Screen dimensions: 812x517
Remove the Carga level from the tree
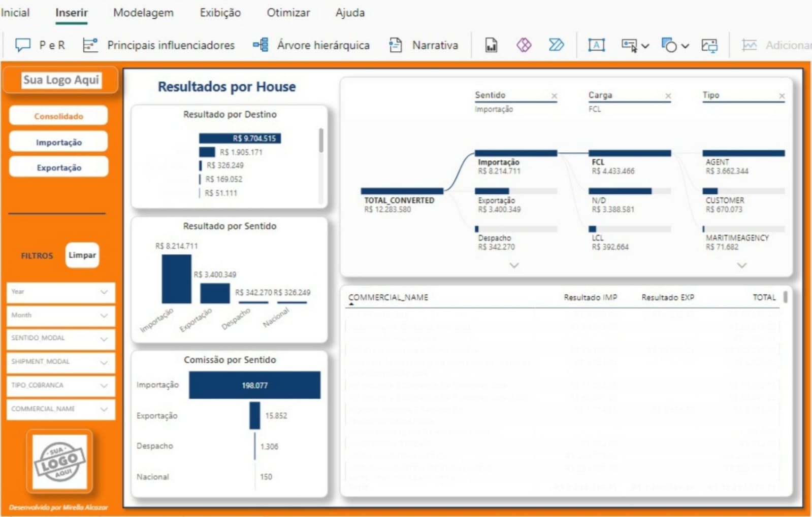pyautogui.click(x=668, y=96)
